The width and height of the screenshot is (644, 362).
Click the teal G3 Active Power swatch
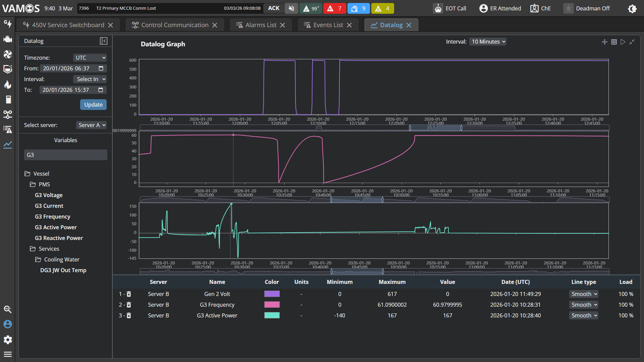tap(272, 315)
